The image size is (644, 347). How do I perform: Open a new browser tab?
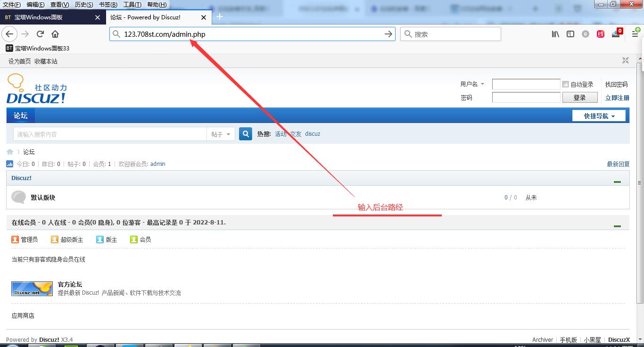[x=220, y=17]
